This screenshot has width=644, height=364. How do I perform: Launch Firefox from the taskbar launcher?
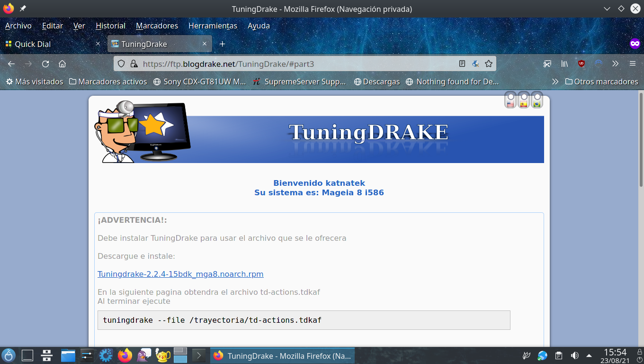point(125,355)
